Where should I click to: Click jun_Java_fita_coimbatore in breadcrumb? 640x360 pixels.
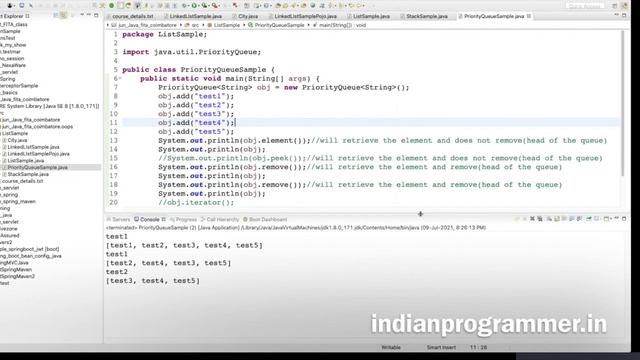click(x=147, y=25)
